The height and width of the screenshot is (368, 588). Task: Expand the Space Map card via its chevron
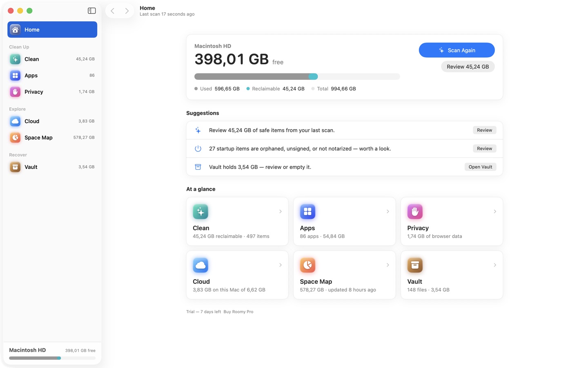tap(388, 265)
